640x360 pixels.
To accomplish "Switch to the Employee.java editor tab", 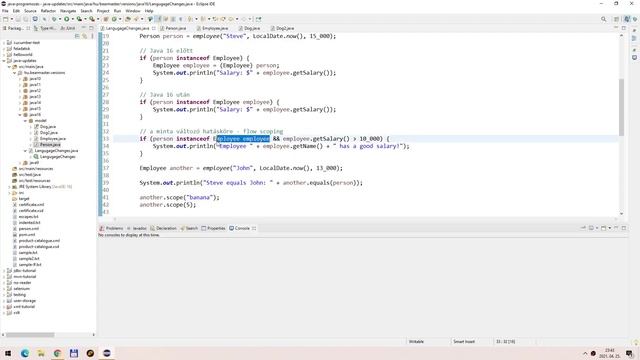I will (x=212, y=28).
